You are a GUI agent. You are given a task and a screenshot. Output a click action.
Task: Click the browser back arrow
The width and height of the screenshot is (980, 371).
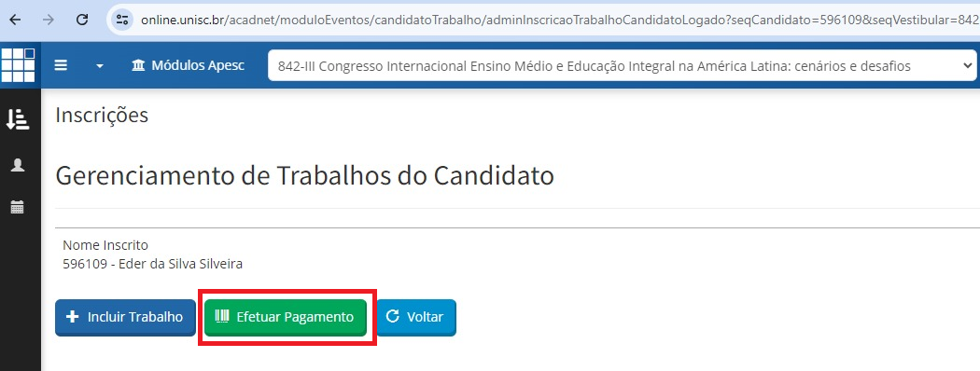(x=15, y=20)
